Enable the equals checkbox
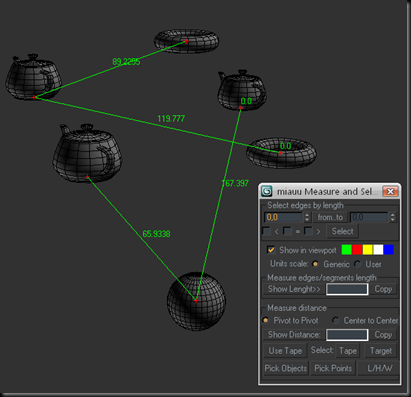 click(287, 231)
